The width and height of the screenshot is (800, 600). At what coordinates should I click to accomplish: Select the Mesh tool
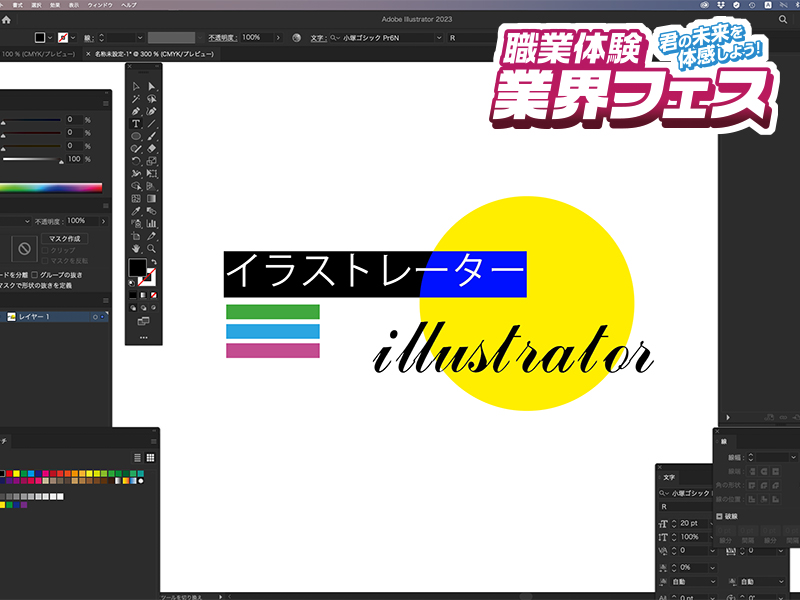click(x=136, y=198)
